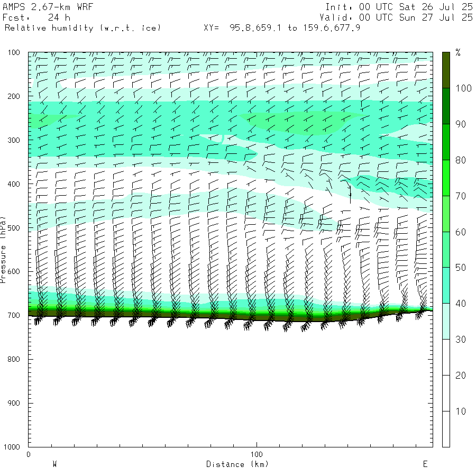
Task: Click the green 80-90 colorbar swatch
Action: pos(446,142)
